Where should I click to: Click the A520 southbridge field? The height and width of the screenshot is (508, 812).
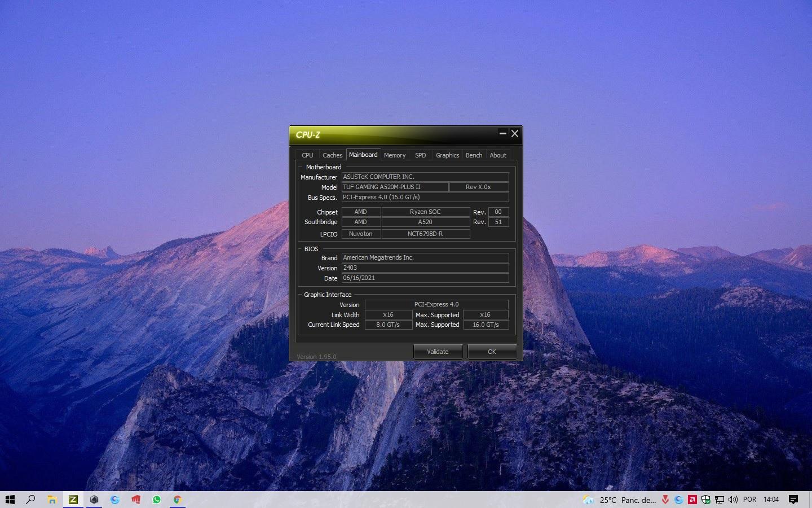coord(426,222)
